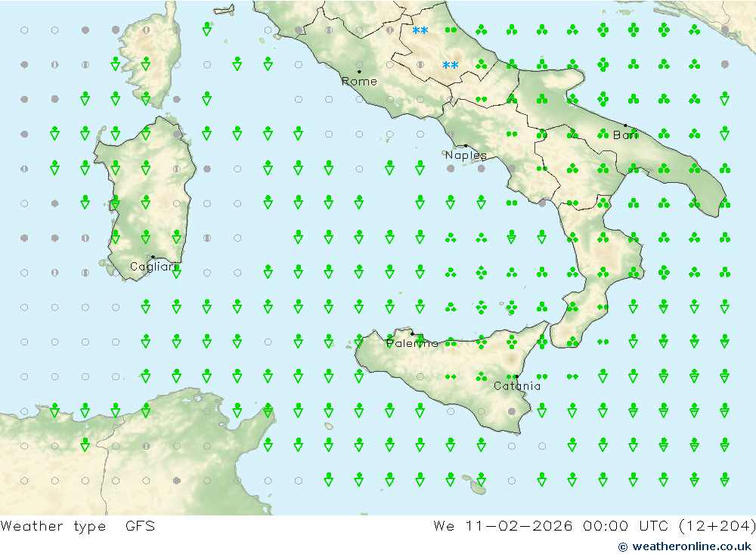756x554 pixels.
Task: Select the Palermo city label
Action: pos(412,343)
